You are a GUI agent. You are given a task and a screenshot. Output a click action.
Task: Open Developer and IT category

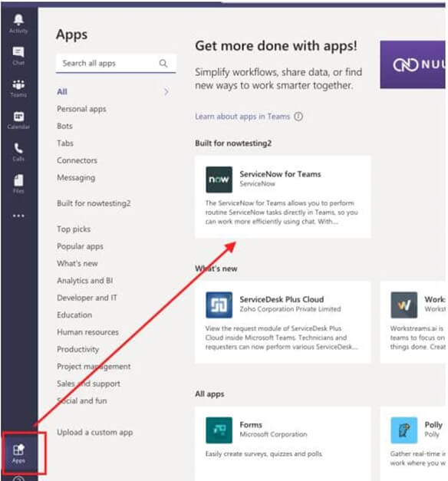(x=87, y=298)
